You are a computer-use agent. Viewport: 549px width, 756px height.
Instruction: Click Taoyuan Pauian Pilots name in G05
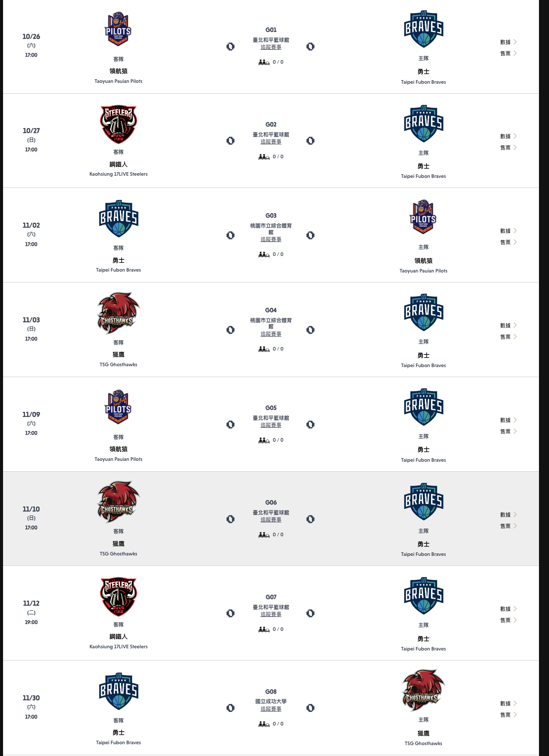coord(119,459)
